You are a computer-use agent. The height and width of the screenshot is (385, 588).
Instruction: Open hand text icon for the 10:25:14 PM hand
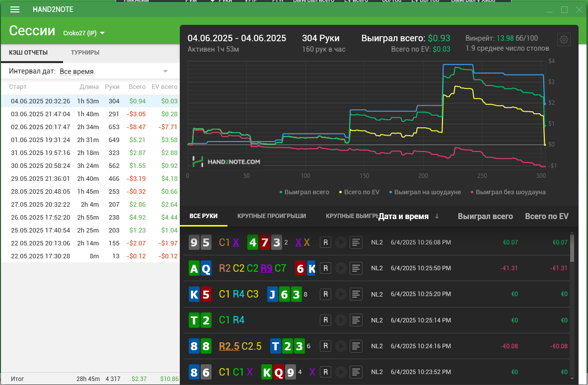click(x=356, y=320)
